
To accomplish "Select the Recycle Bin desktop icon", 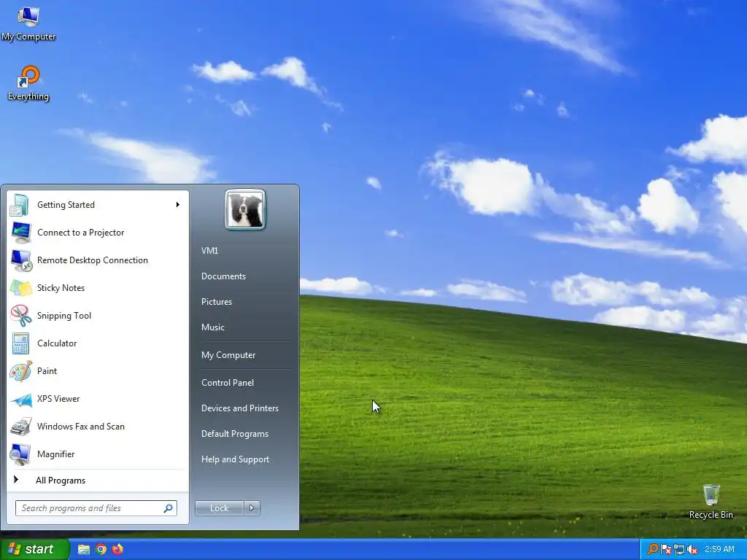I will tap(711, 502).
